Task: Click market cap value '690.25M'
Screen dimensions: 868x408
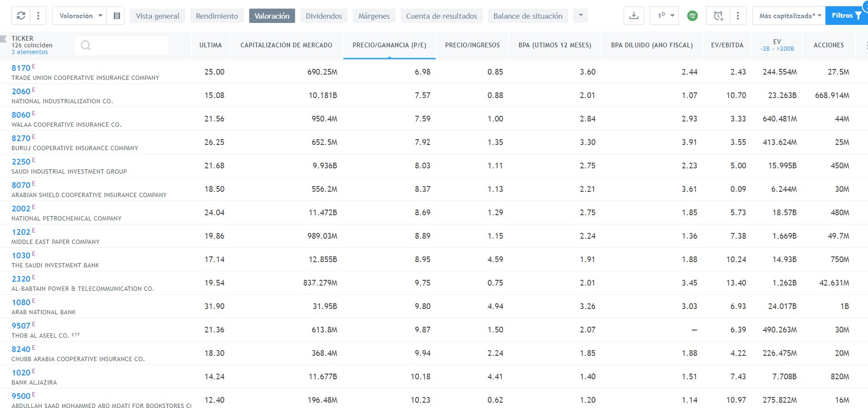Action: (322, 72)
